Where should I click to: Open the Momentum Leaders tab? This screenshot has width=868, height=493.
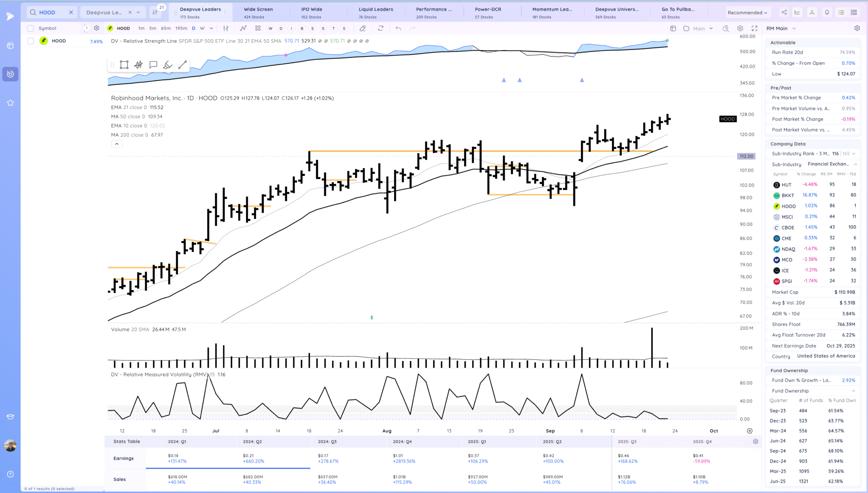552,13
